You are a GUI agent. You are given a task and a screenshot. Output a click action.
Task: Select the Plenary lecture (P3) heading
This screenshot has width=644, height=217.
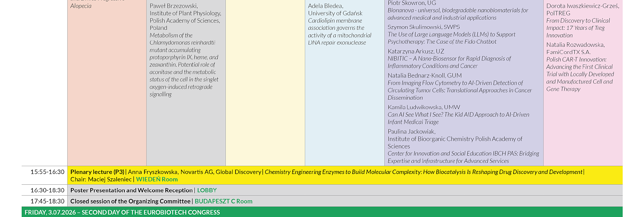click(97, 172)
